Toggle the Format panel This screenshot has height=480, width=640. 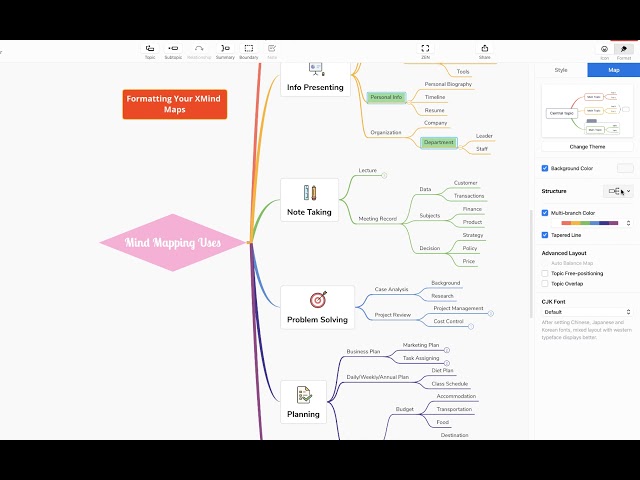(624, 52)
